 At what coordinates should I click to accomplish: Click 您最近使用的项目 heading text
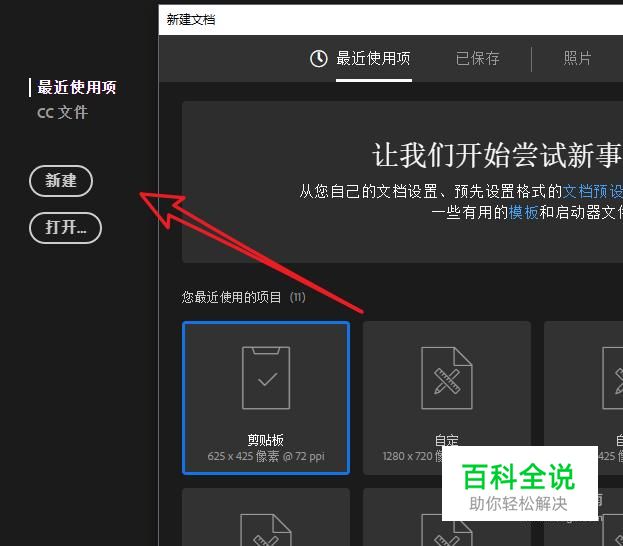click(x=231, y=297)
